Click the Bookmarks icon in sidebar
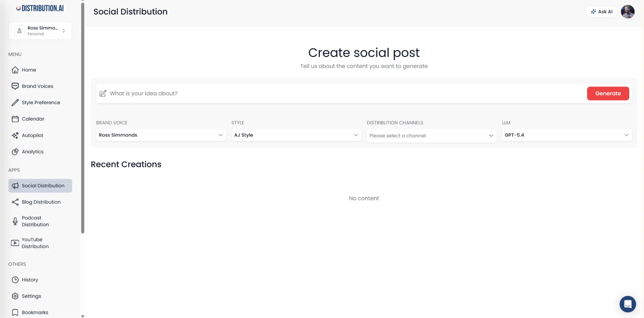This screenshot has width=644, height=318. pyautogui.click(x=15, y=313)
